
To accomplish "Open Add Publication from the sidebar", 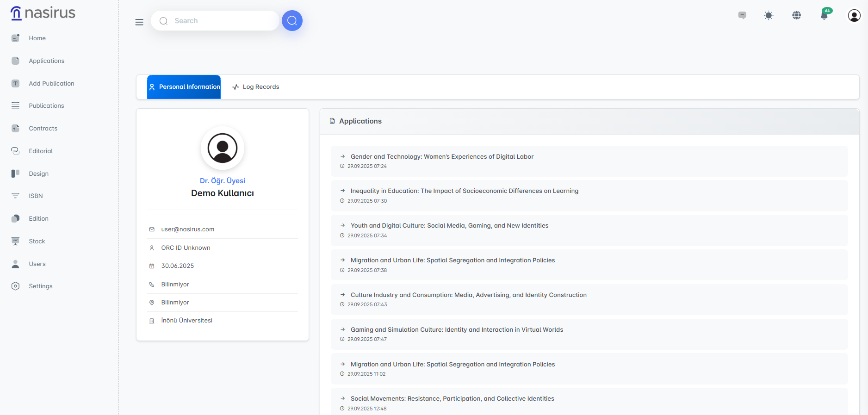I will (51, 84).
